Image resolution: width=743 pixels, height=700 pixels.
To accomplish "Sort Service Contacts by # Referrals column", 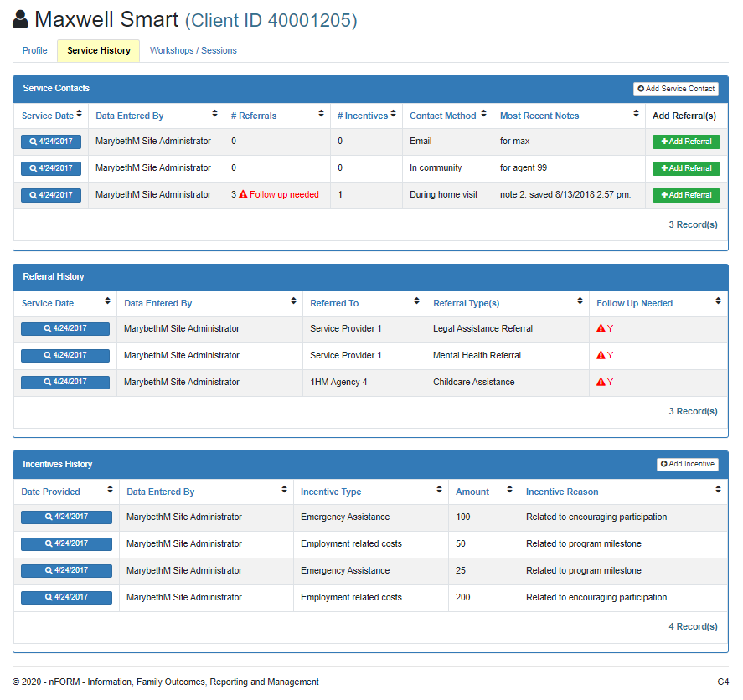I will tap(321, 114).
